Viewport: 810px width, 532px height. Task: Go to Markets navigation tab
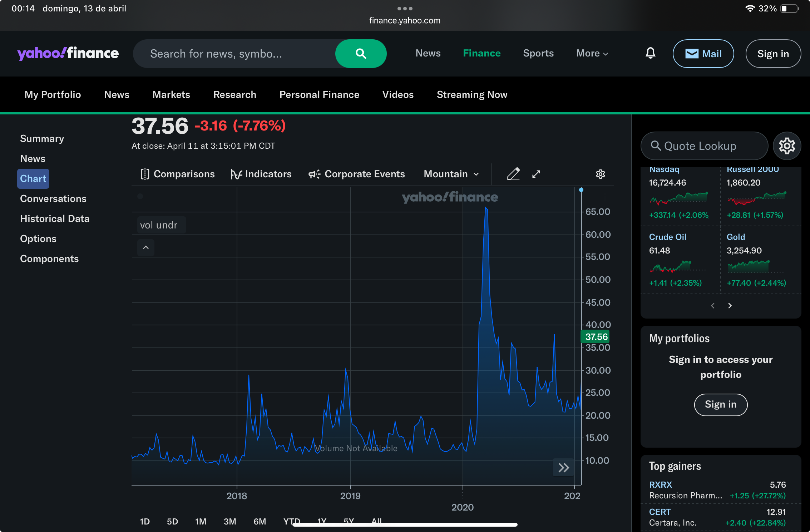pos(171,95)
